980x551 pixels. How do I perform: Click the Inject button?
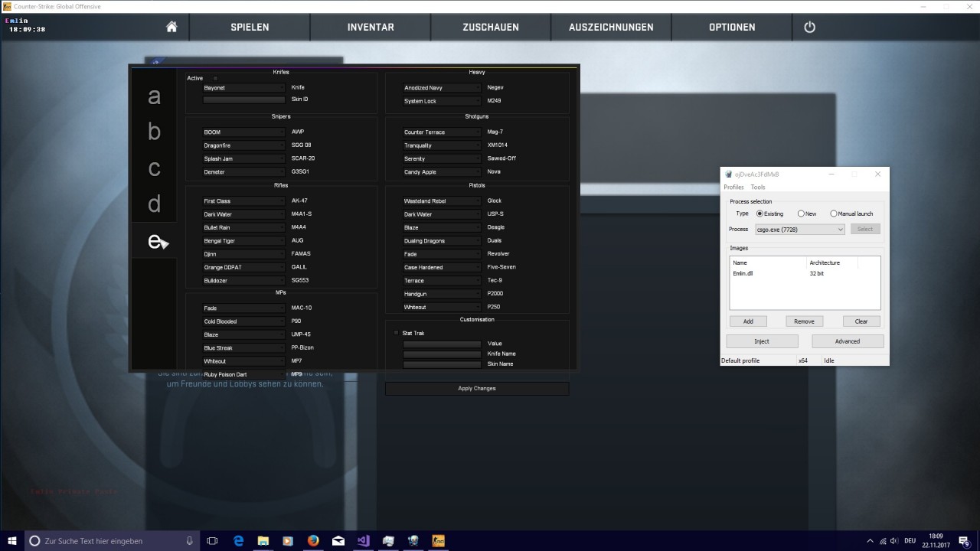(x=762, y=341)
